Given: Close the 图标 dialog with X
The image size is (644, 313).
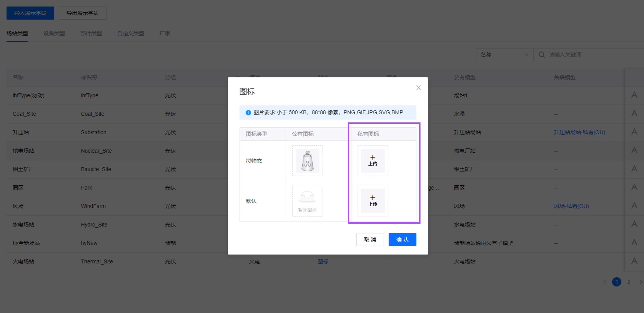Looking at the screenshot, I should (418, 88).
